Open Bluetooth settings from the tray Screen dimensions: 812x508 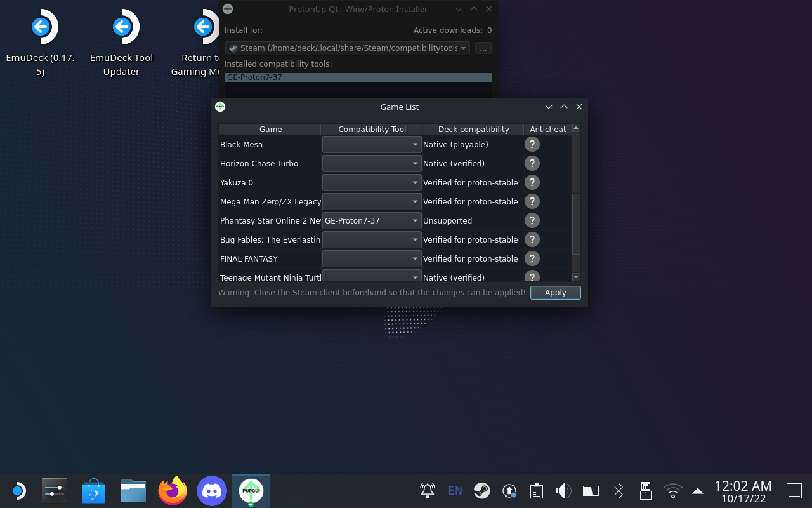[619, 490]
